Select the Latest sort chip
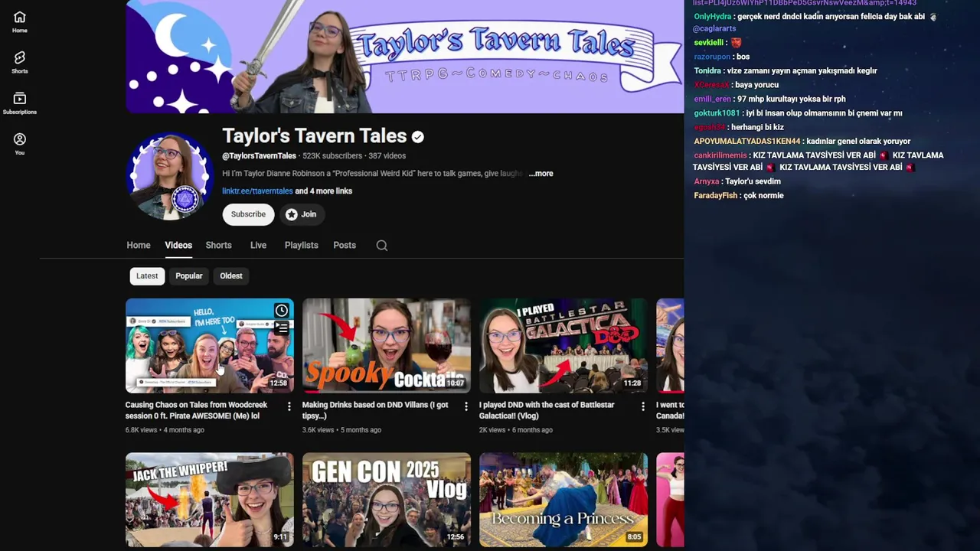This screenshot has height=551, width=980. click(147, 275)
